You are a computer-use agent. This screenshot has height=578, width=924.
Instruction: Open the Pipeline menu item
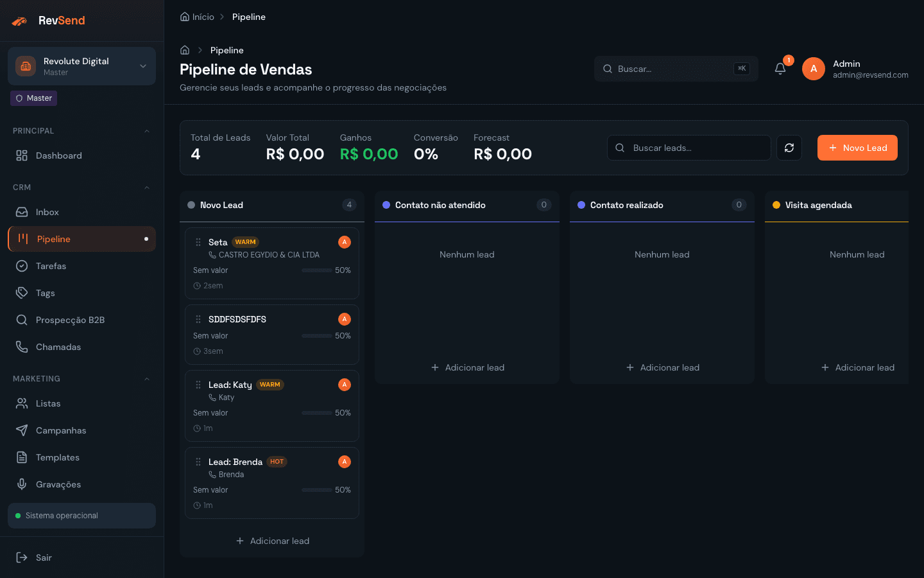54,239
